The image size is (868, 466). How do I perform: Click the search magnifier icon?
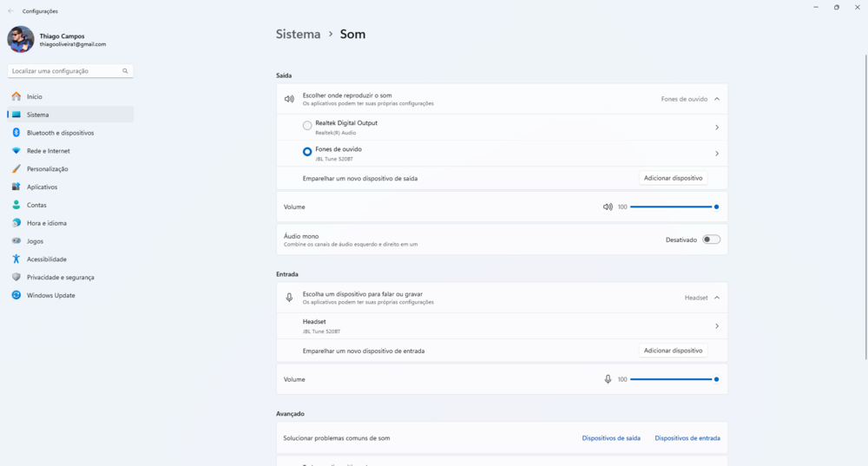(125, 71)
